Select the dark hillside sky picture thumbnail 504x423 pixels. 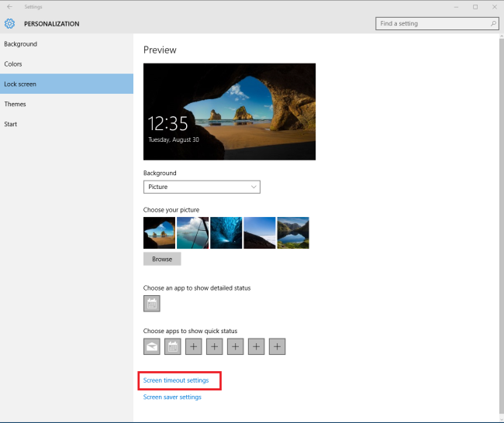[260, 233]
